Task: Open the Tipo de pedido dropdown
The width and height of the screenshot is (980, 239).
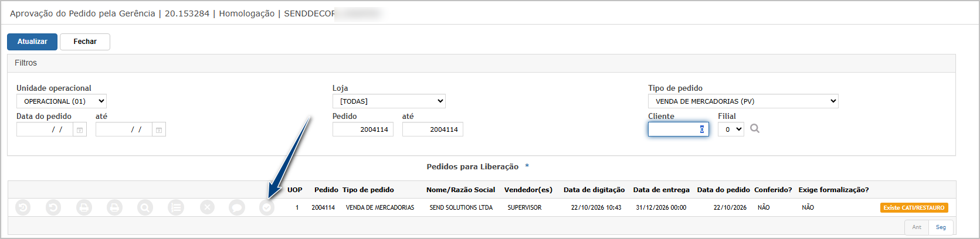Action: click(743, 101)
